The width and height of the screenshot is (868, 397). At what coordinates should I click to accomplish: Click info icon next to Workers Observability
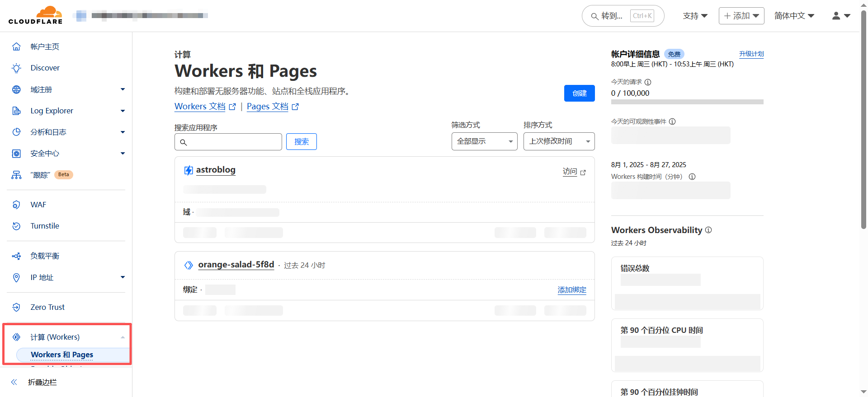coord(708,230)
